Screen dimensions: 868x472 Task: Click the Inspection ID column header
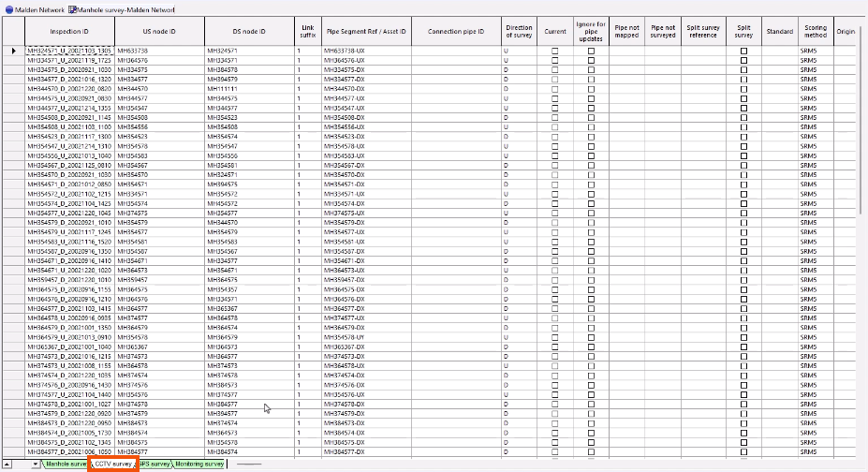point(69,31)
